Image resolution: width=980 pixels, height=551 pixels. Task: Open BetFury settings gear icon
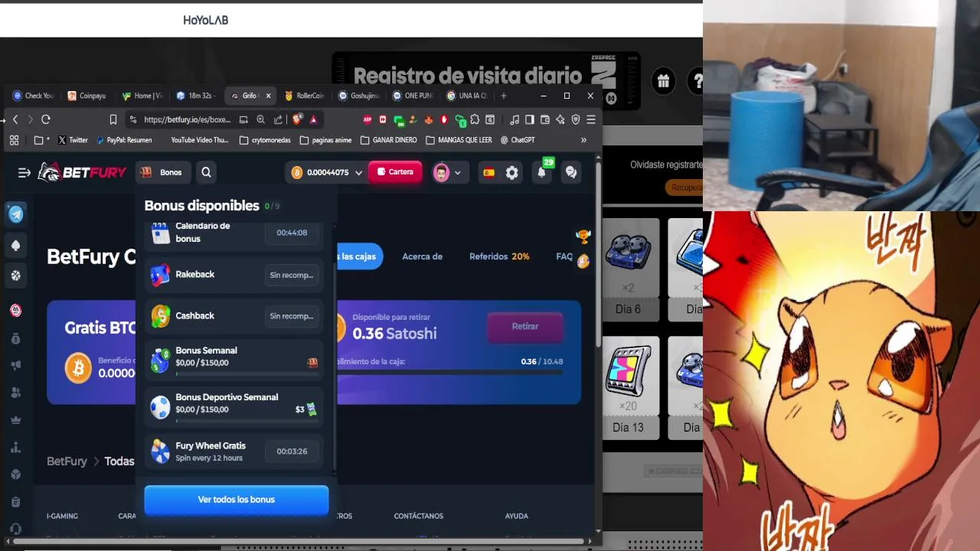[x=512, y=173]
